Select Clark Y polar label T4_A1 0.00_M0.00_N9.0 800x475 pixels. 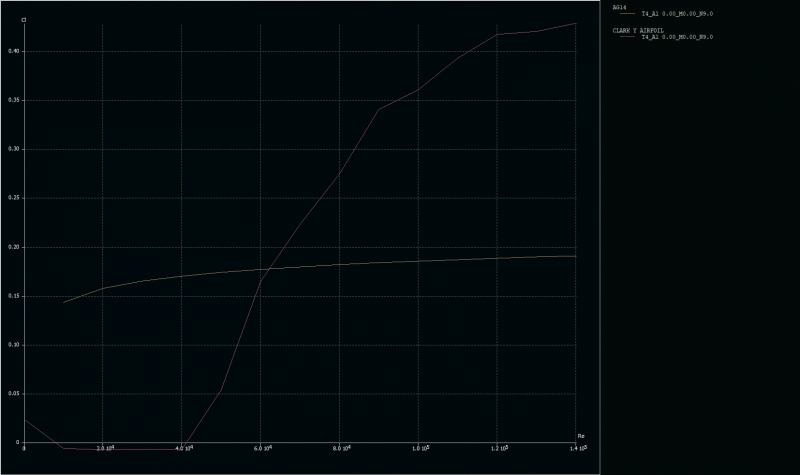pos(677,37)
